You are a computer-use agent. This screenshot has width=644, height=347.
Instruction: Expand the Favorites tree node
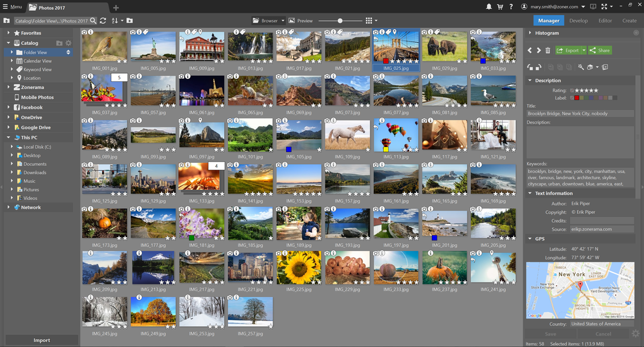point(8,32)
